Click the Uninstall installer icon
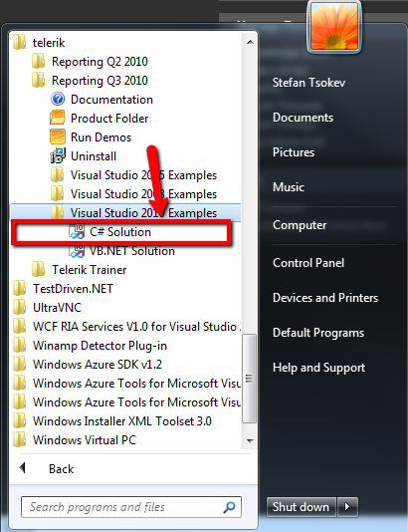The image size is (408, 532). 58,156
